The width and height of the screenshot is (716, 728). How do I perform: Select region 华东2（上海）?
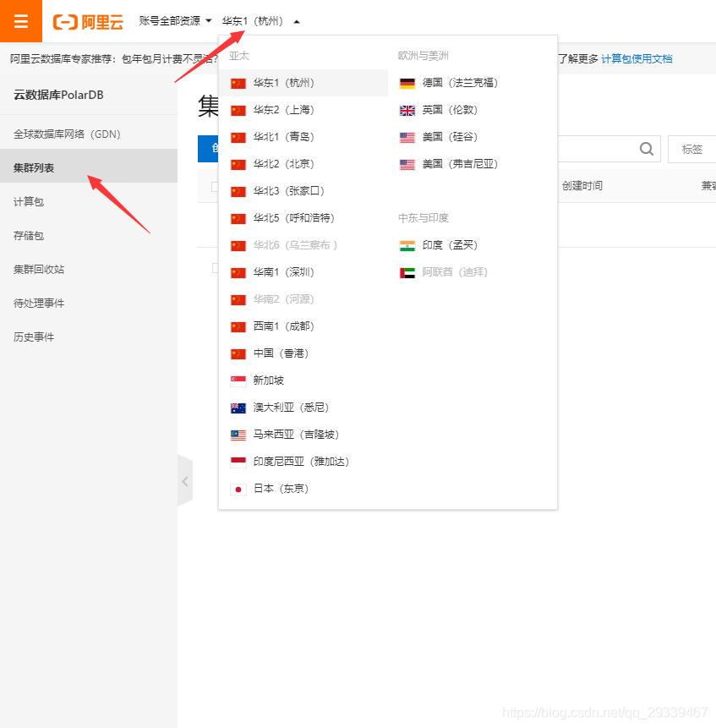(x=303, y=110)
